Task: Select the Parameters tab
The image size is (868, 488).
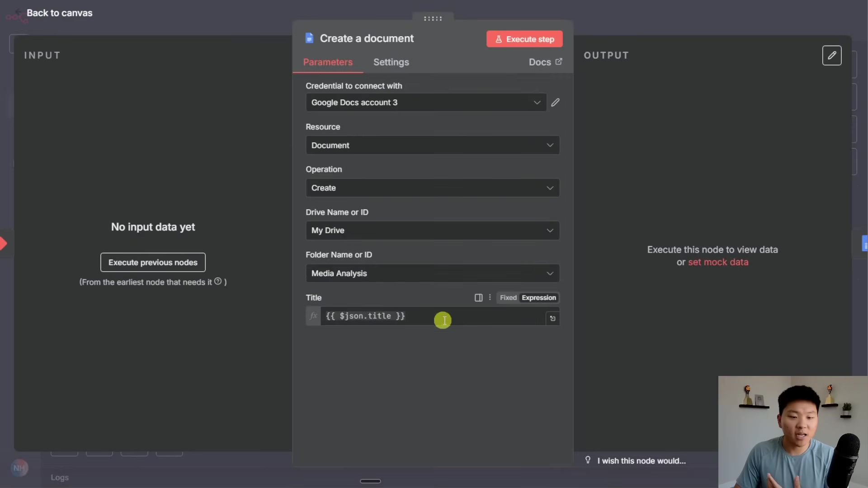Action: coord(327,62)
